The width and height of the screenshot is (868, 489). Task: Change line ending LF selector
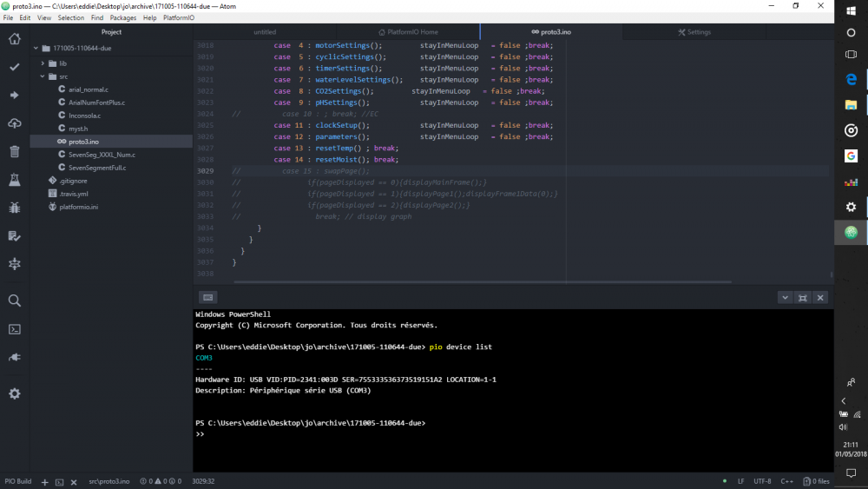click(x=740, y=481)
